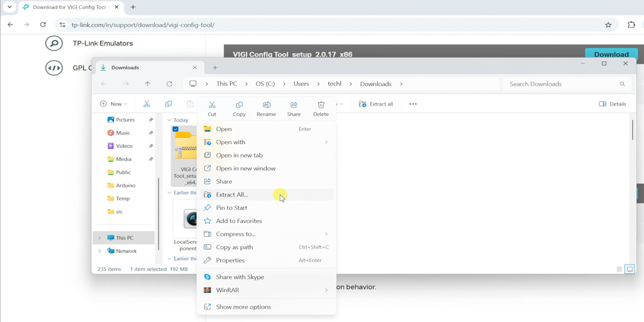The width and height of the screenshot is (644, 322).
Task: Click Extract all in Explorer toolbar
Action: [376, 104]
